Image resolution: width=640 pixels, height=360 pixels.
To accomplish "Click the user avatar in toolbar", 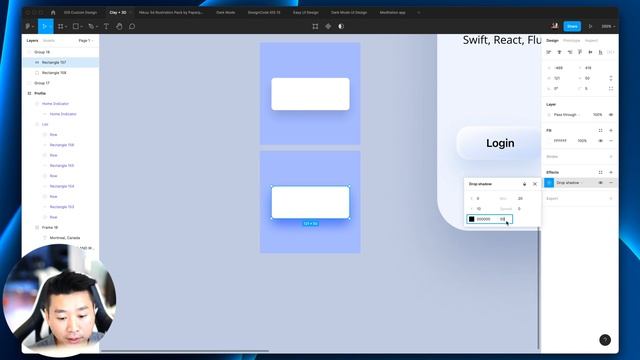I will (555, 26).
